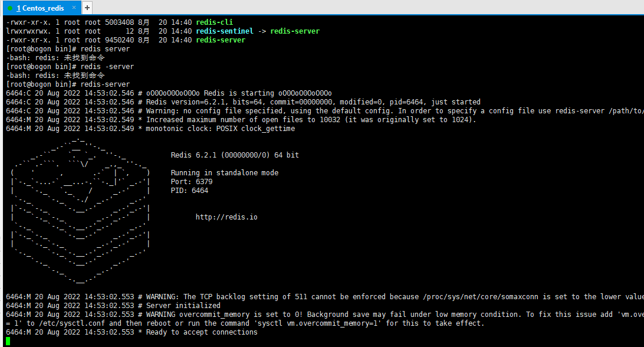Click 'Running in standalone mode' text
644x347 pixels.
pyautogui.click(x=225, y=173)
